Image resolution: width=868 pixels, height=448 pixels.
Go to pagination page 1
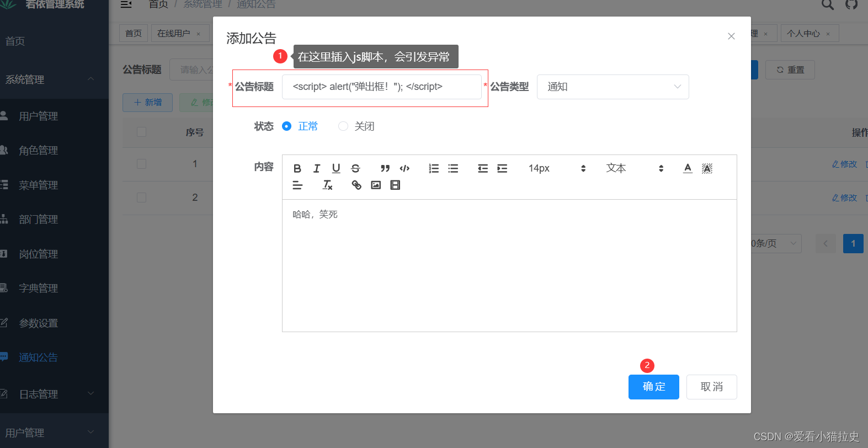pos(853,243)
